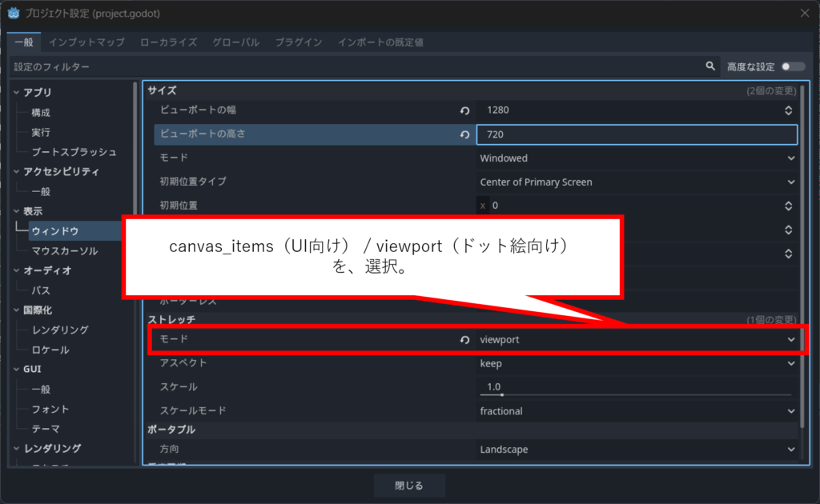Reset ビューポートの高さ with the revert icon
The image size is (820, 504).
(464, 135)
